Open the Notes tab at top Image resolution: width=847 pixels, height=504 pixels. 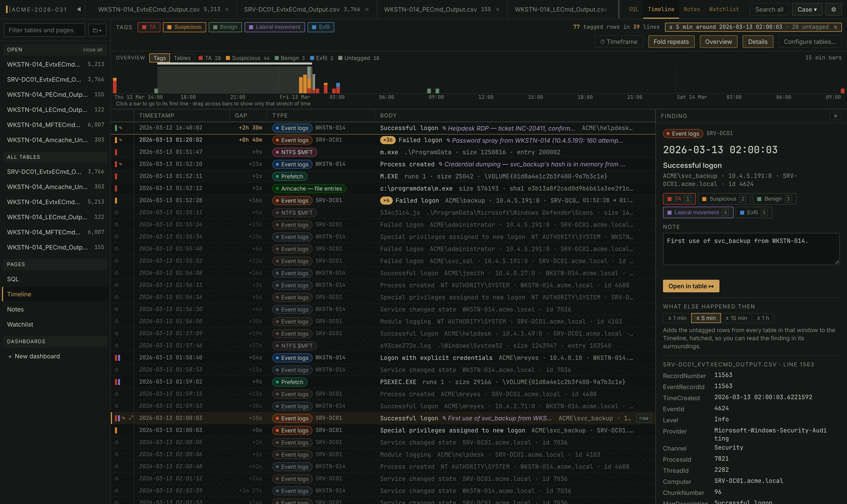(691, 9)
